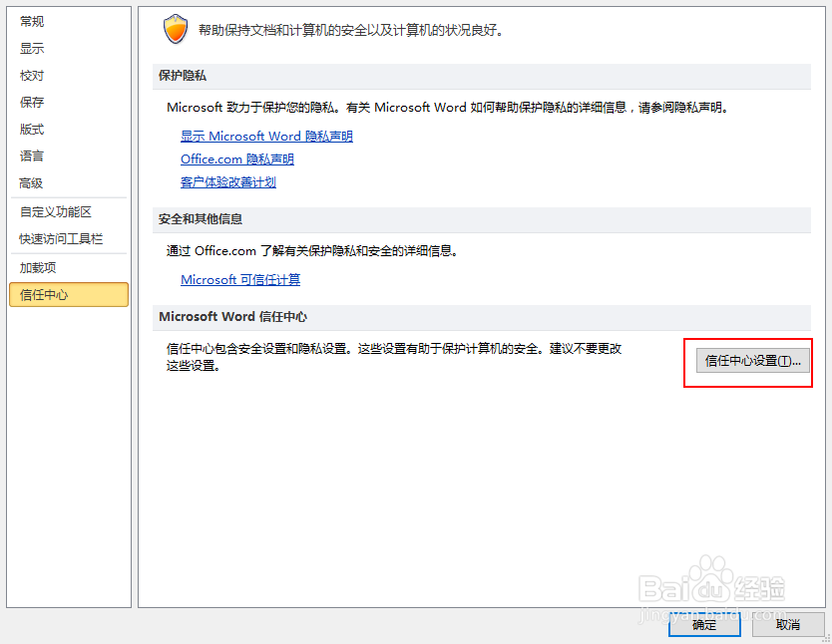Open 快速访问工具栏 settings
The width and height of the screenshot is (832, 644).
(x=61, y=239)
